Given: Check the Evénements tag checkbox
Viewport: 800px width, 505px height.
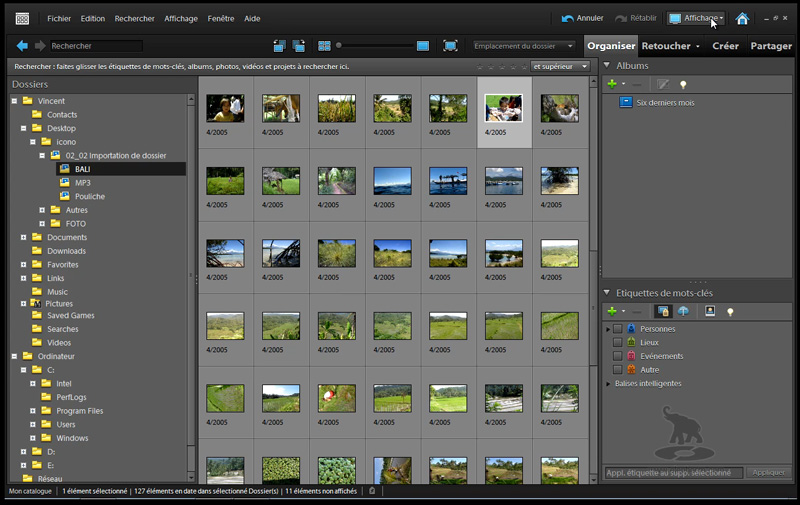Looking at the screenshot, I should 617,356.
